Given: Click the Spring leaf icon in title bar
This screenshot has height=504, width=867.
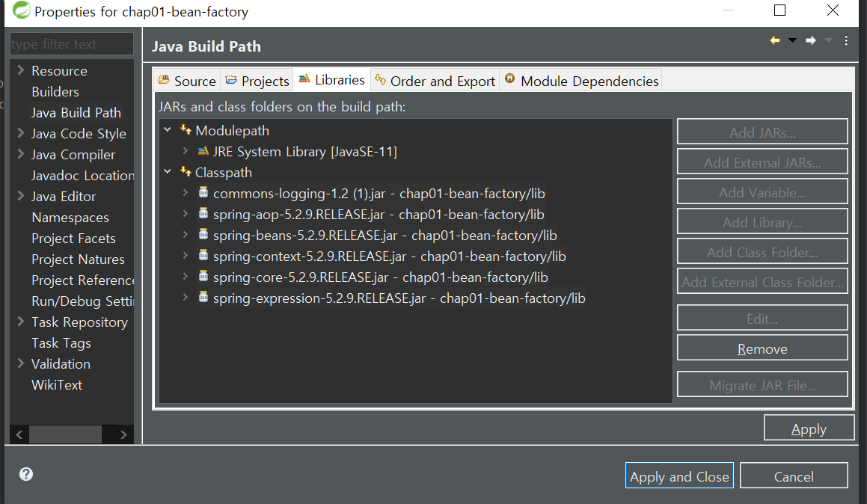Looking at the screenshot, I should tap(21, 10).
